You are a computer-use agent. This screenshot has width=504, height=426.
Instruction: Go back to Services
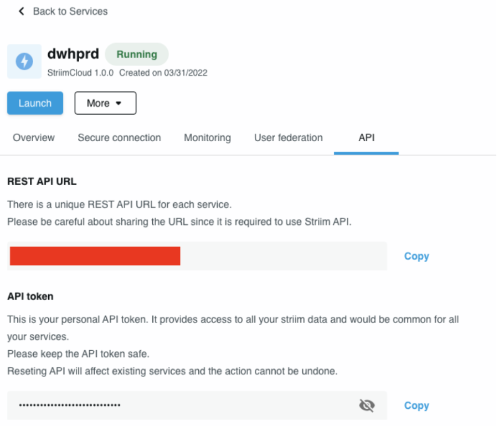pos(70,11)
